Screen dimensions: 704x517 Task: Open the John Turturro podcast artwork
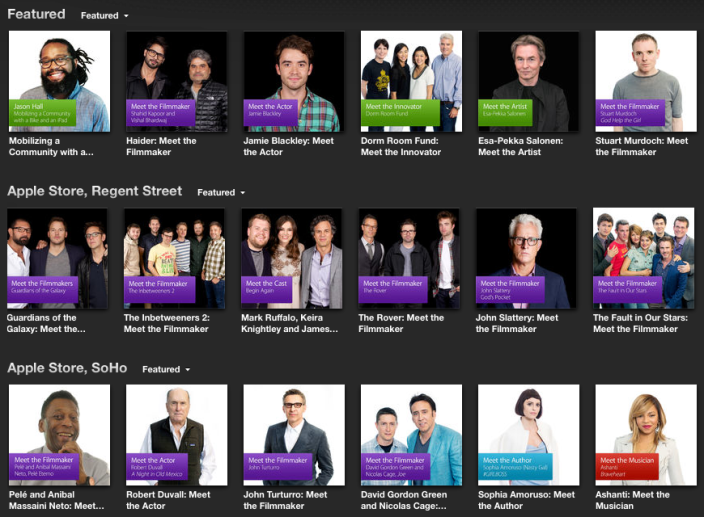294,435
